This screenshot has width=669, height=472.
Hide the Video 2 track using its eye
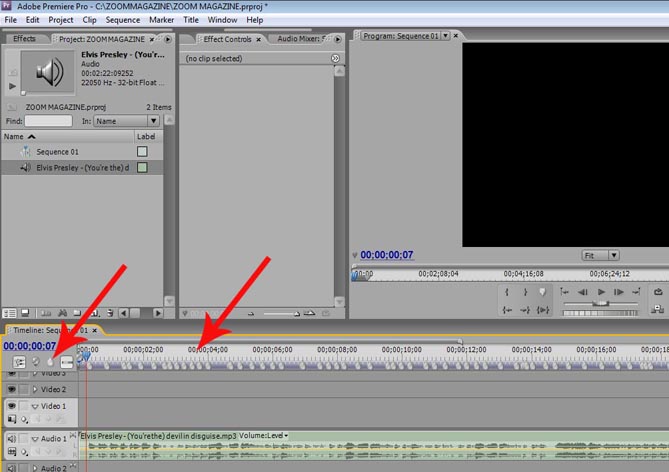coord(11,389)
